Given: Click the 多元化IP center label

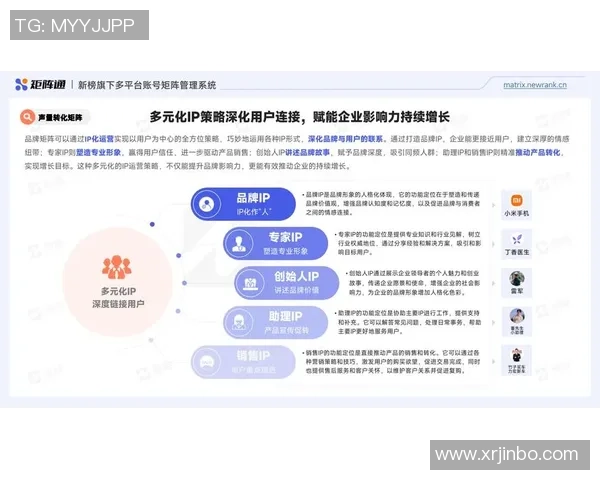Looking at the screenshot, I should pos(118,291).
